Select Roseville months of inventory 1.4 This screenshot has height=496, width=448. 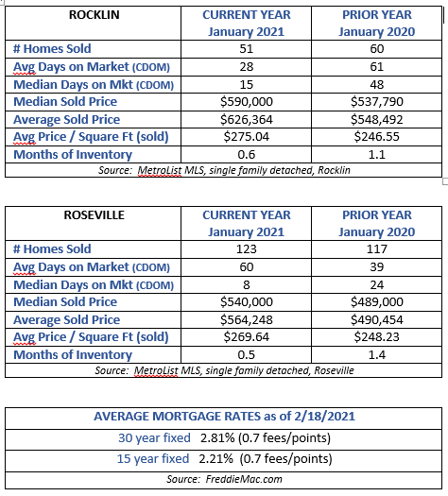tap(377, 354)
